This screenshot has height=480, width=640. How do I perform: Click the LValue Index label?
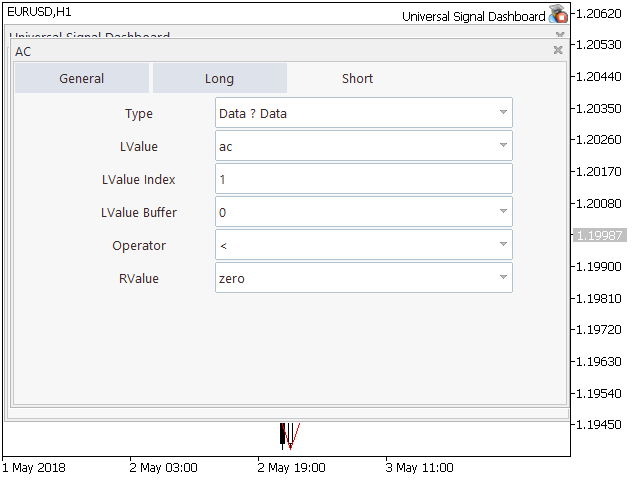139,180
